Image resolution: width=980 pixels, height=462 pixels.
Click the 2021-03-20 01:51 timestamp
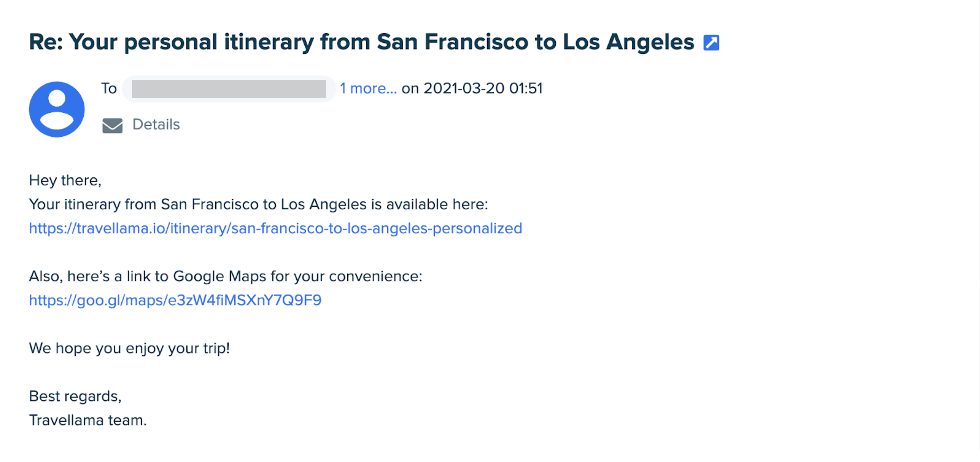483,88
